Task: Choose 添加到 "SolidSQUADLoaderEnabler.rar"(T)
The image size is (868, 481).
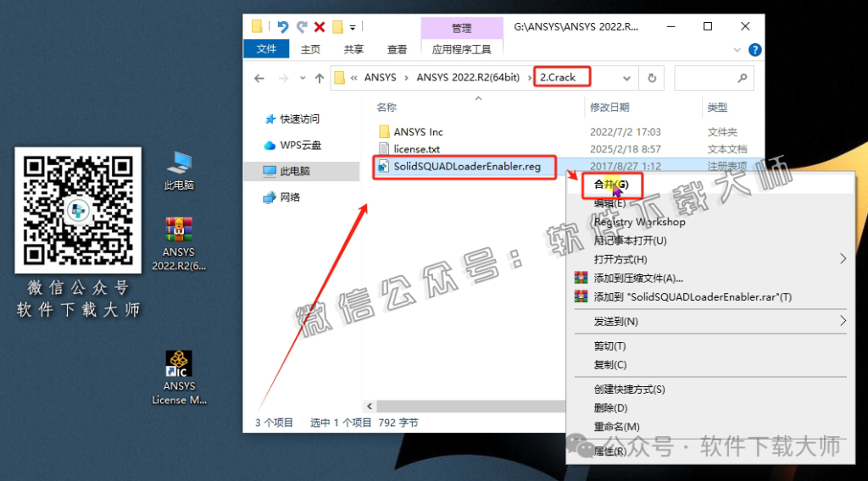Action: point(693,297)
